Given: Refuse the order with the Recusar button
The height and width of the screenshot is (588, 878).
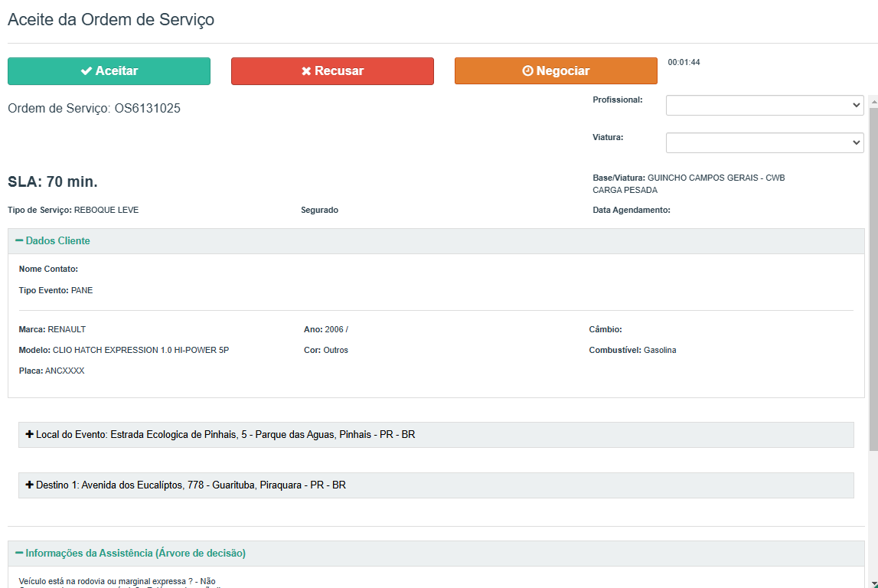Looking at the screenshot, I should [332, 71].
